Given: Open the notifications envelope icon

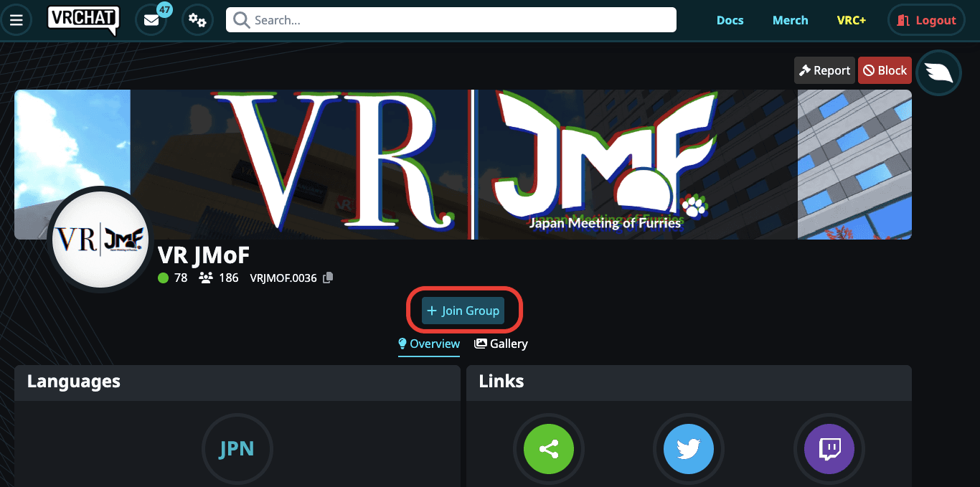Looking at the screenshot, I should (x=151, y=19).
